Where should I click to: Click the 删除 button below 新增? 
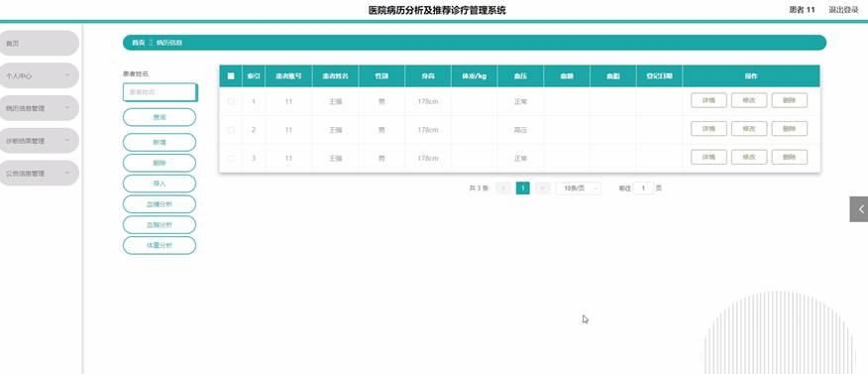(160, 163)
